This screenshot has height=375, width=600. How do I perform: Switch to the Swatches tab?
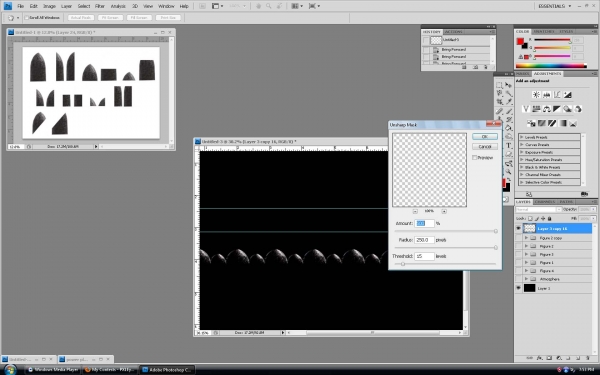[544, 31]
